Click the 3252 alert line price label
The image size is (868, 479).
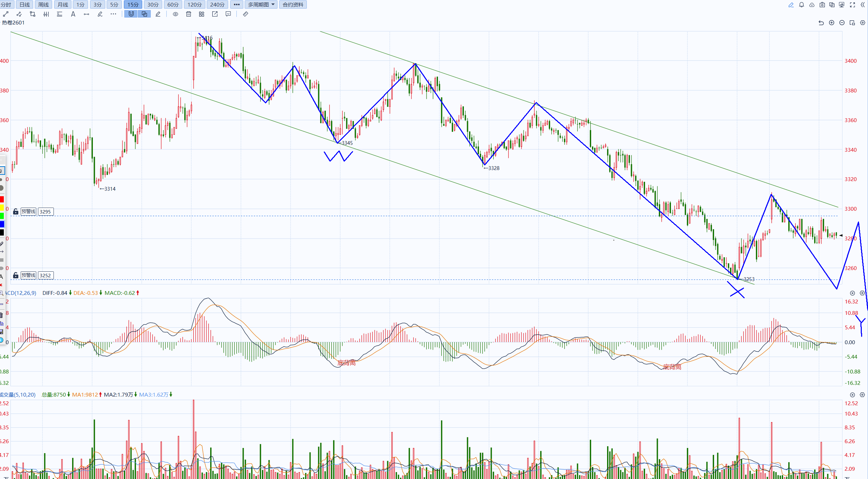[45, 276]
